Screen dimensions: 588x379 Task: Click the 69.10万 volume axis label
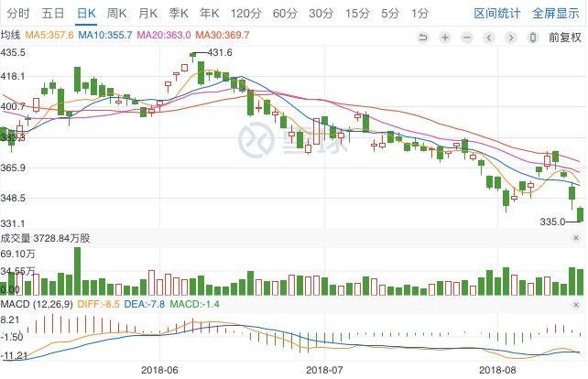point(17,254)
